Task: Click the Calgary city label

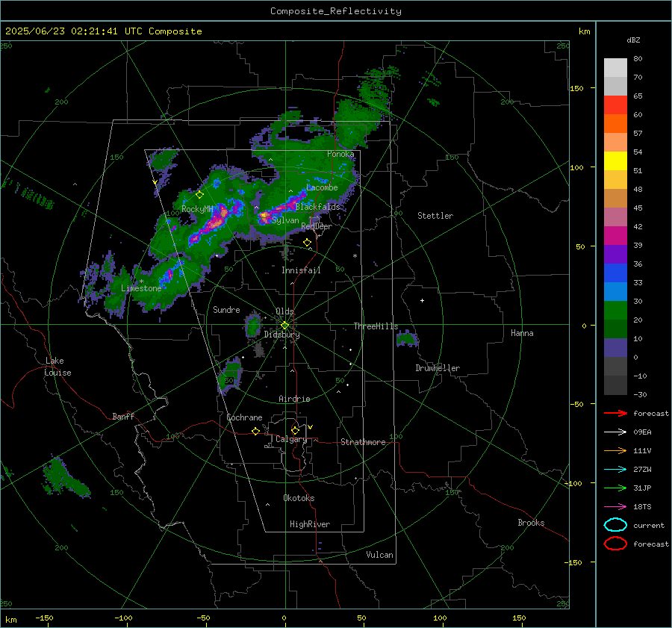Action: (x=291, y=439)
